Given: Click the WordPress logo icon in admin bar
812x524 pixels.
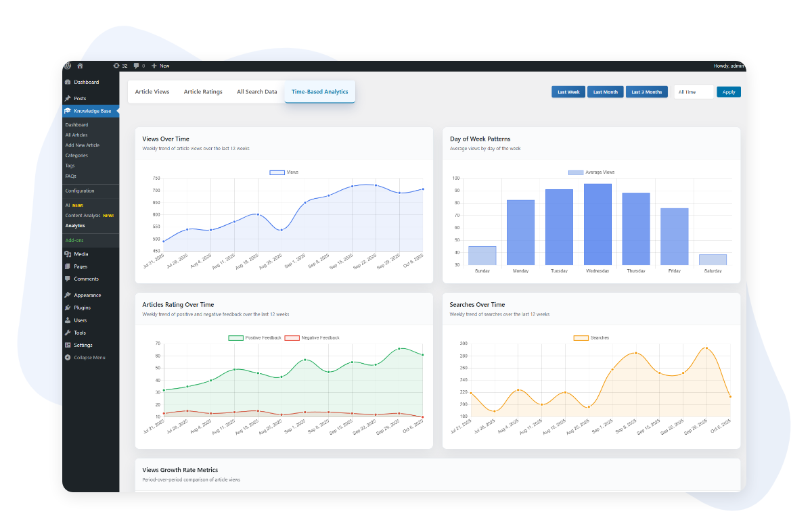Looking at the screenshot, I should coord(68,66).
